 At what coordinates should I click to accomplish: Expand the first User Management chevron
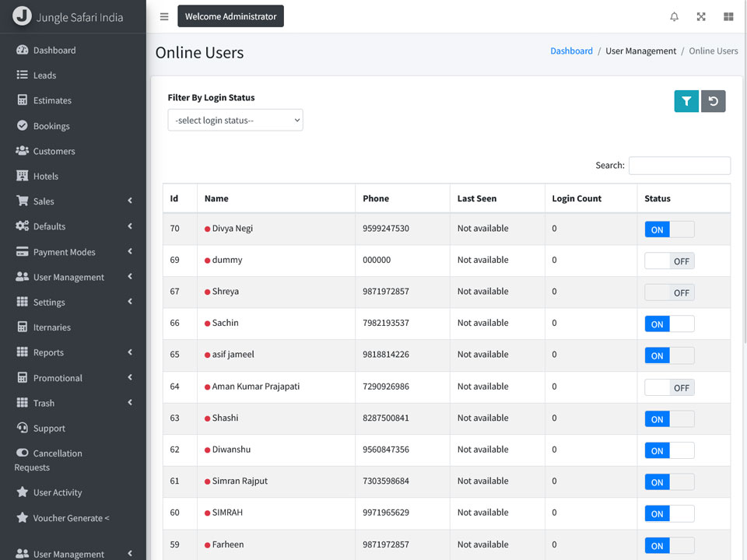pyautogui.click(x=130, y=276)
